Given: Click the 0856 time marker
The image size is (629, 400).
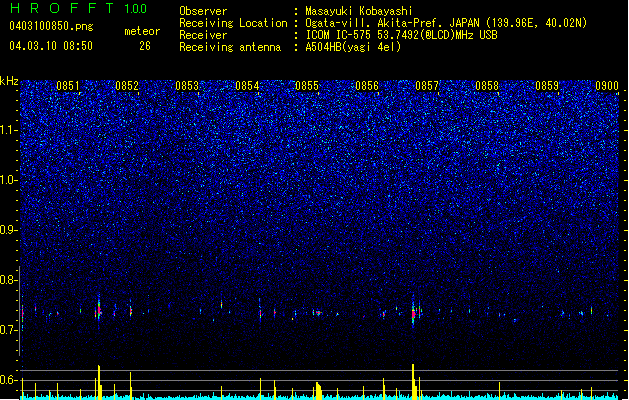Looking at the screenshot, I should (367, 86).
